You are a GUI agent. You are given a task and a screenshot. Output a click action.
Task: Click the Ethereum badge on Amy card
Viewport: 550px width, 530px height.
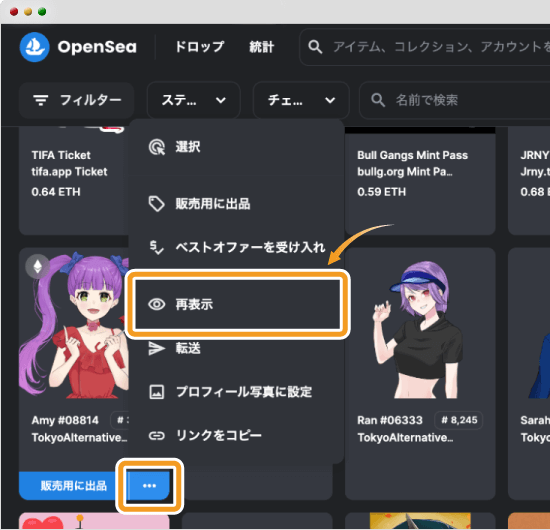(38, 266)
